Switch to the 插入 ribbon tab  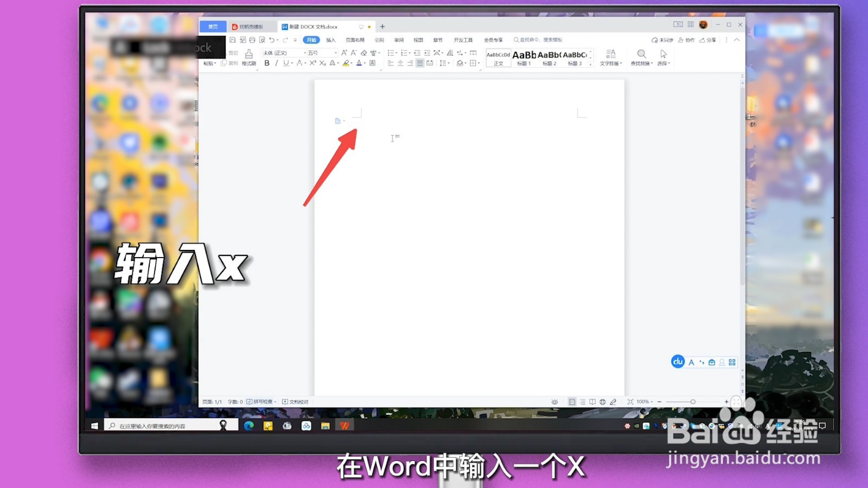[331, 39]
